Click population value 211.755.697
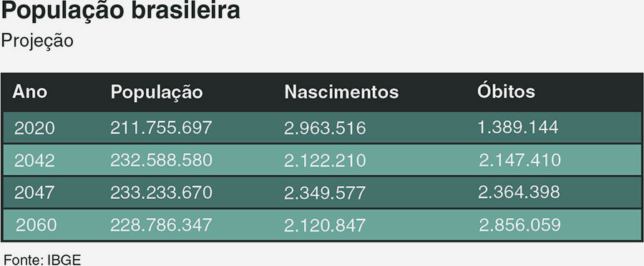This screenshot has height=266, width=644. coord(161,128)
